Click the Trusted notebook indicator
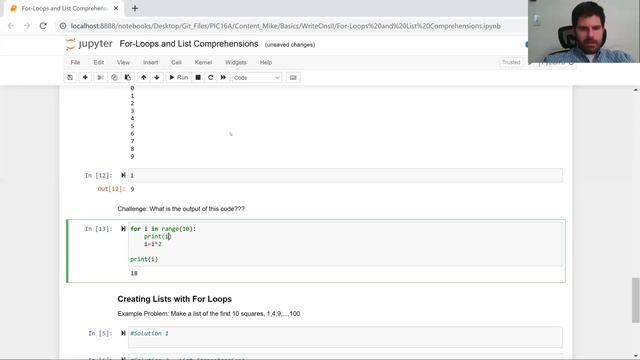 click(511, 62)
